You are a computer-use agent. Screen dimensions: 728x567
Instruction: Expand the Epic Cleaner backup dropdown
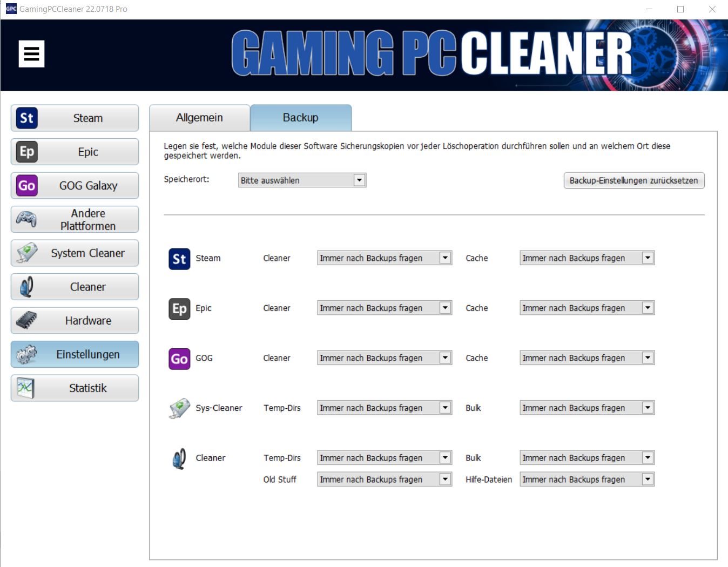point(385,308)
